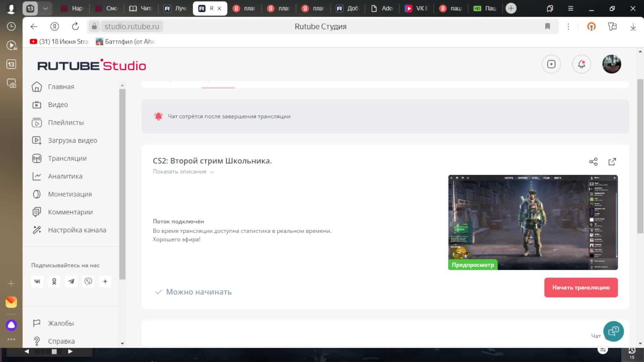Image resolution: width=644 pixels, height=362 pixels.
Task: Click play arrow in bottom player
Action: 70,352
